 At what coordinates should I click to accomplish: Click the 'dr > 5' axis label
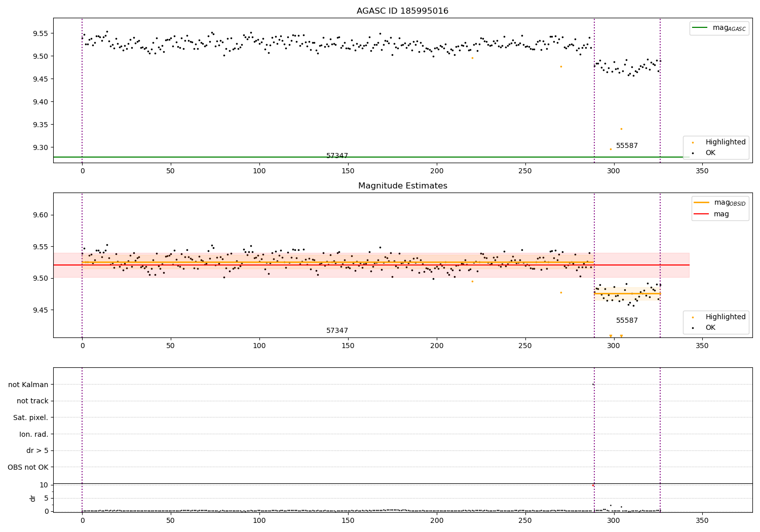click(x=37, y=451)
